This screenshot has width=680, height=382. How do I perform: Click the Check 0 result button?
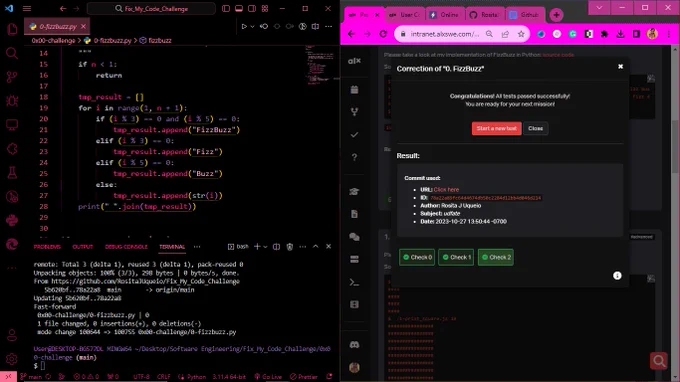click(417, 257)
